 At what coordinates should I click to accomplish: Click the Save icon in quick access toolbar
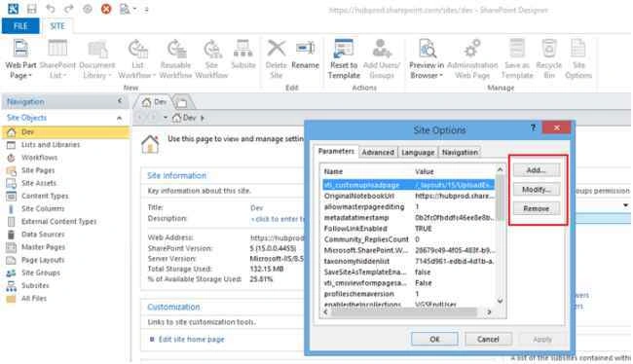pyautogui.click(x=31, y=9)
